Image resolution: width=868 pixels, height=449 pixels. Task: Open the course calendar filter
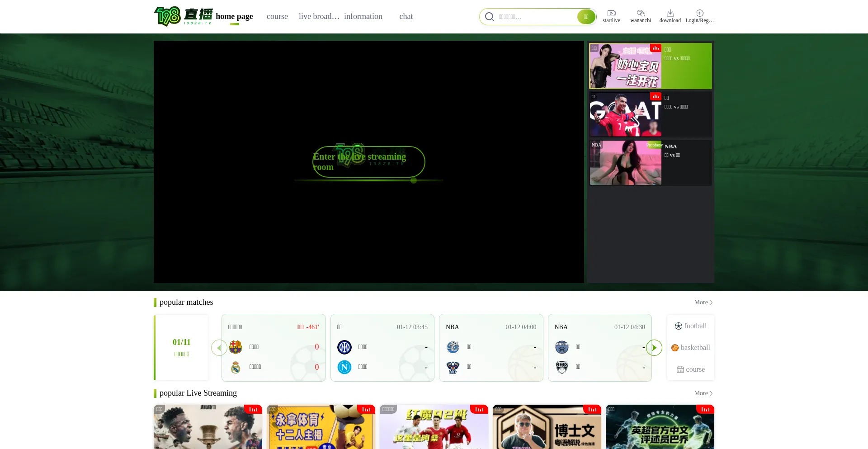pyautogui.click(x=680, y=369)
